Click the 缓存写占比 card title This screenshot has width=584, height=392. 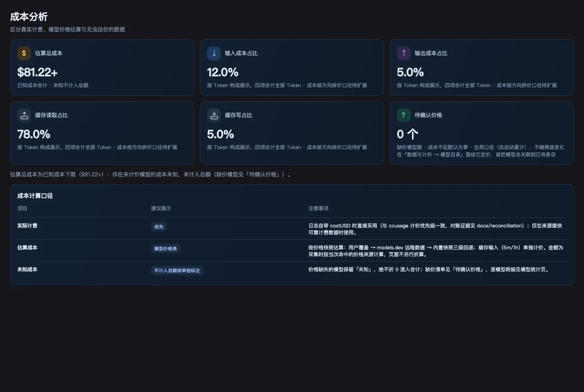239,115
